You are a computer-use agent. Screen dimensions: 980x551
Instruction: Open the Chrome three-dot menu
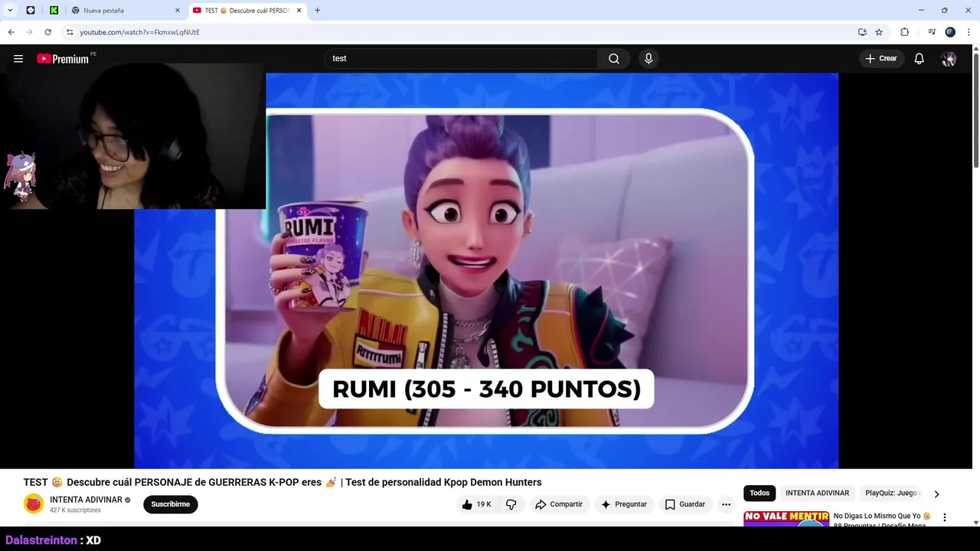969,32
